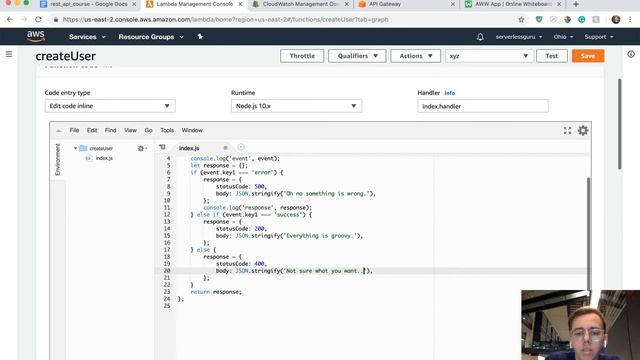Click the 'return response;' code line
Viewport: 640px width, 360px height.
pos(216,292)
